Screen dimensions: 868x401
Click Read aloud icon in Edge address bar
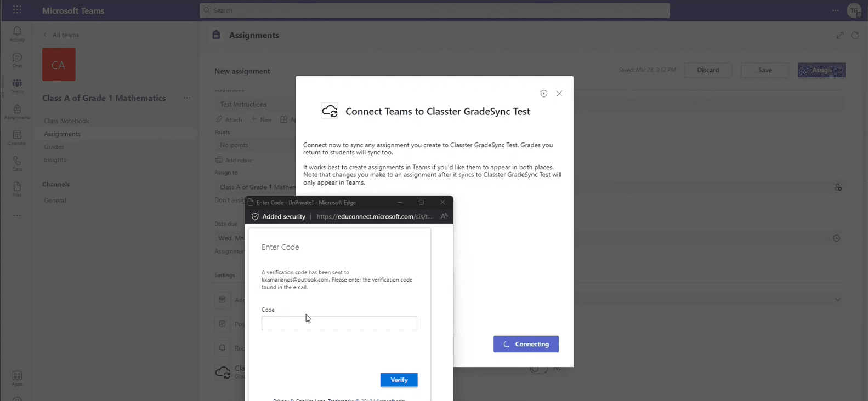pyautogui.click(x=444, y=216)
